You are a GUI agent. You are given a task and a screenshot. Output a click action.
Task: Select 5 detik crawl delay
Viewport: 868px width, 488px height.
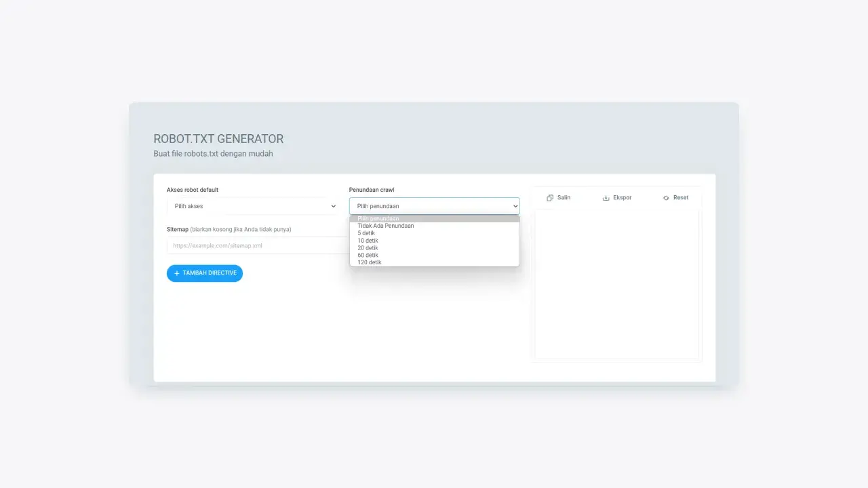click(366, 233)
